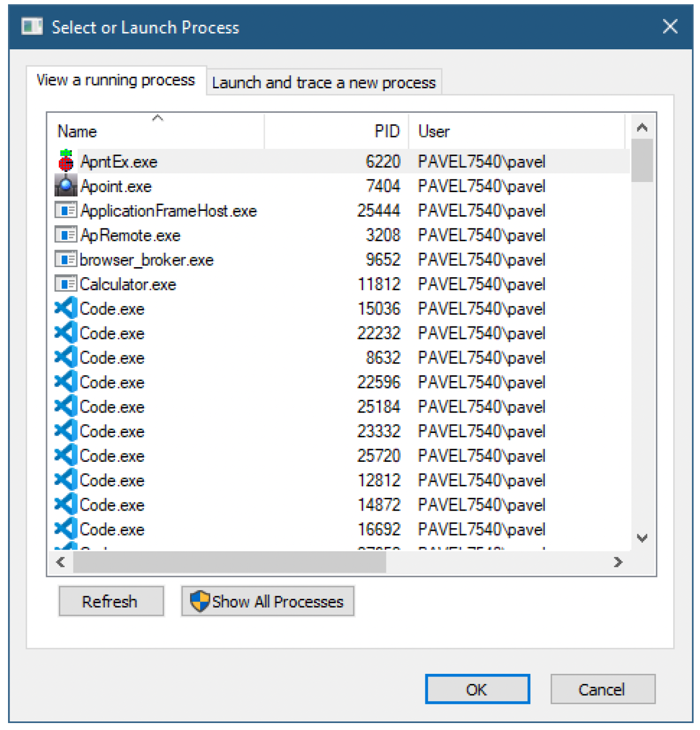Select VS Code icon for PID 15036
Viewport: 700px width, 730px height.
point(66,308)
